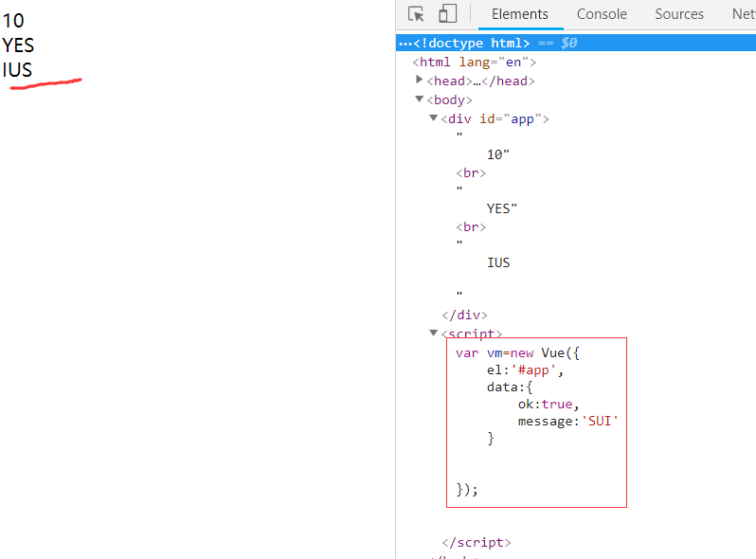Select the closing </script> tag
756x559 pixels.
476,543
